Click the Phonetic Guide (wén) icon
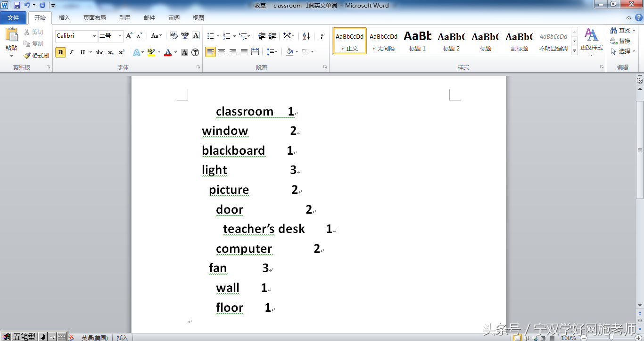The width and height of the screenshot is (644, 341). click(185, 36)
